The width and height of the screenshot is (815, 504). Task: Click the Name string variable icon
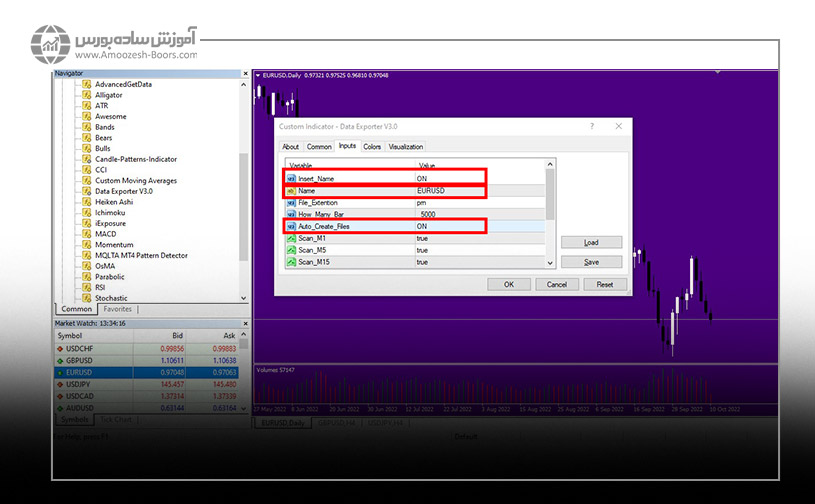[x=291, y=190]
